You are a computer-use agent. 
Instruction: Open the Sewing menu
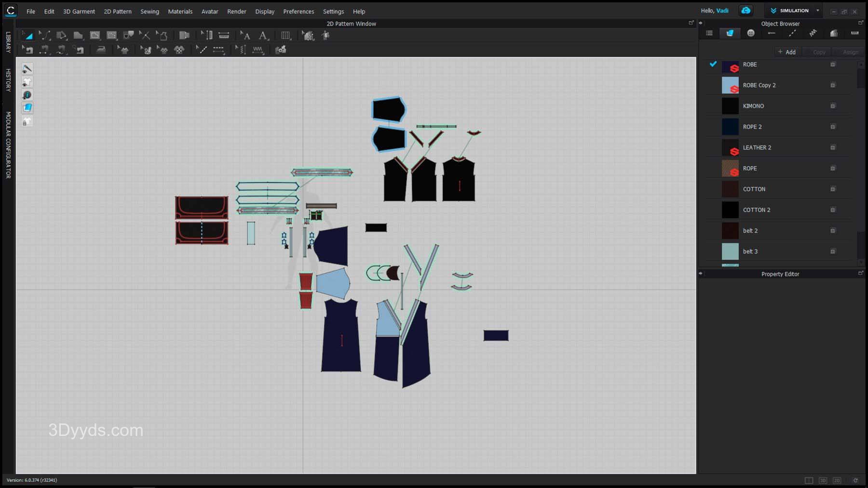pyautogui.click(x=149, y=12)
